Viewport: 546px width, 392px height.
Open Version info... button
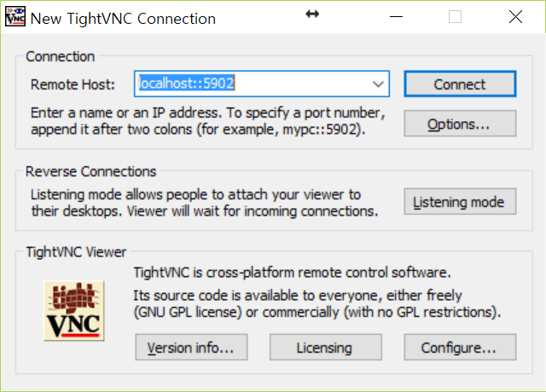(x=191, y=348)
